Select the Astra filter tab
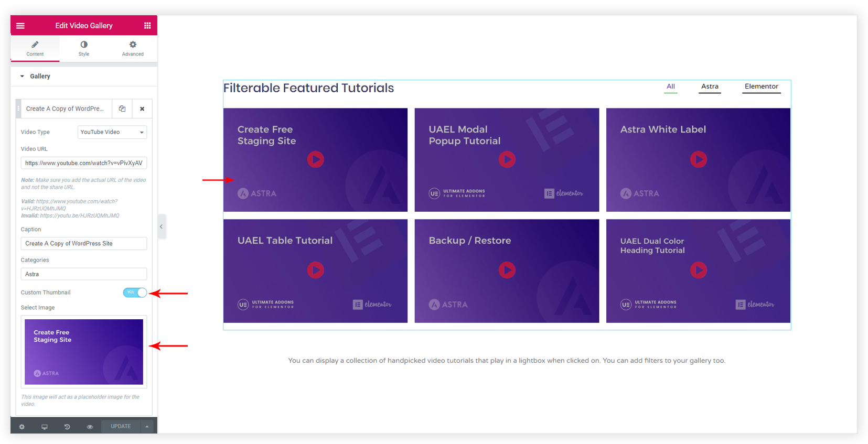Image resolution: width=868 pixels, height=444 pixels. 710,86
